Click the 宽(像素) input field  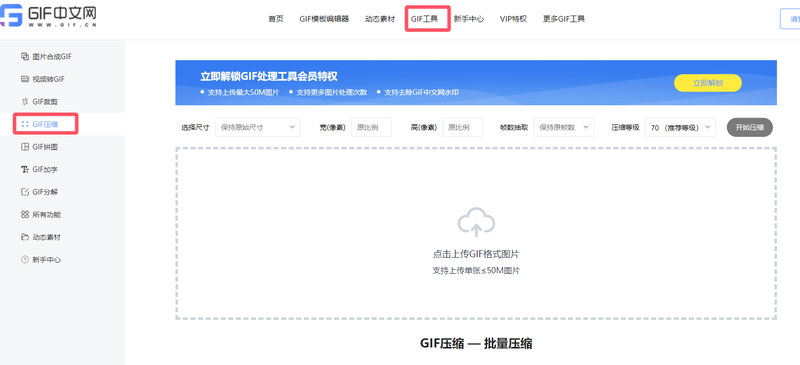coord(371,127)
